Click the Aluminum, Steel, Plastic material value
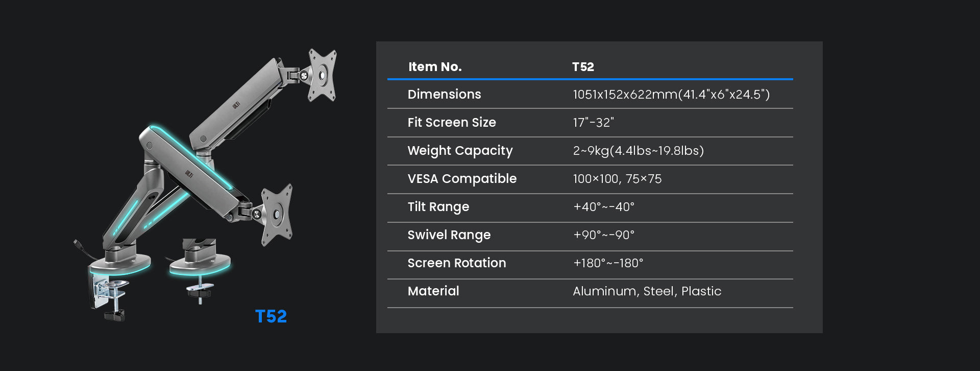The height and width of the screenshot is (371, 980). (647, 291)
